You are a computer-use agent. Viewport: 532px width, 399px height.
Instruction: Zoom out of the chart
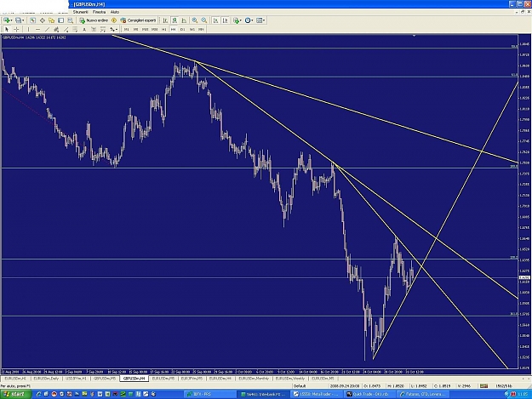click(204, 20)
